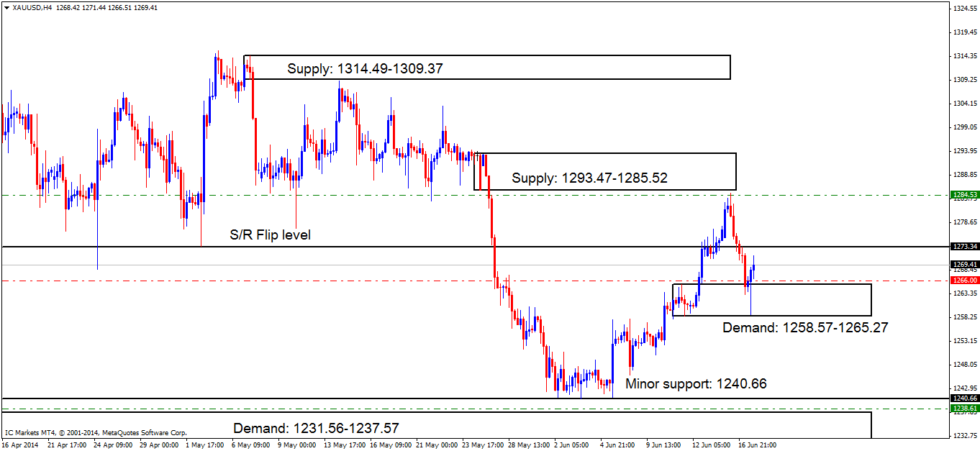Select the 'Supply: 1314.49-1309.37' label
Viewport: 980px width, 451px height.
(x=365, y=69)
